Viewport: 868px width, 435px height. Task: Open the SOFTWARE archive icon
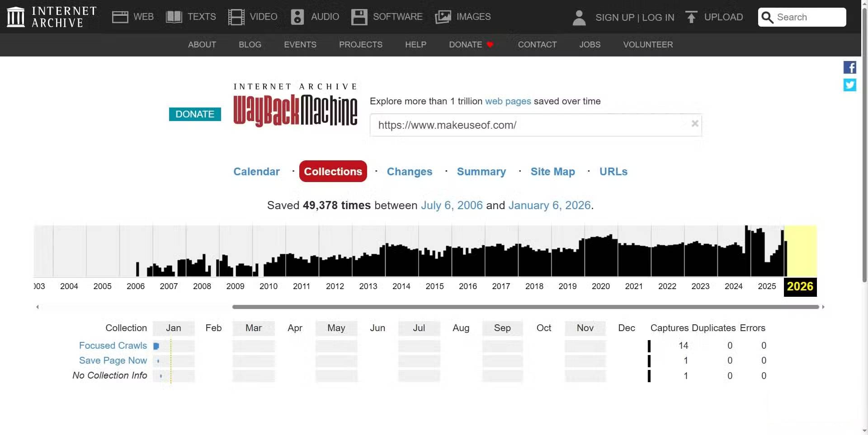click(x=359, y=17)
